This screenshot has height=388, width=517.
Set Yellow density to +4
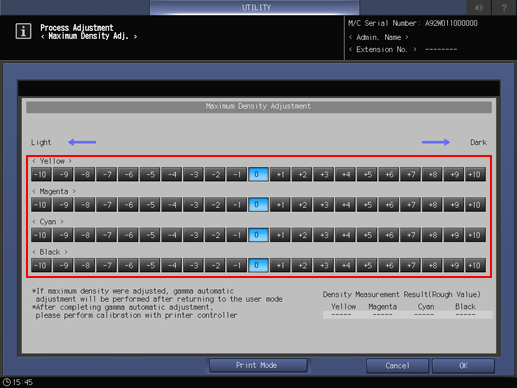[x=345, y=174]
